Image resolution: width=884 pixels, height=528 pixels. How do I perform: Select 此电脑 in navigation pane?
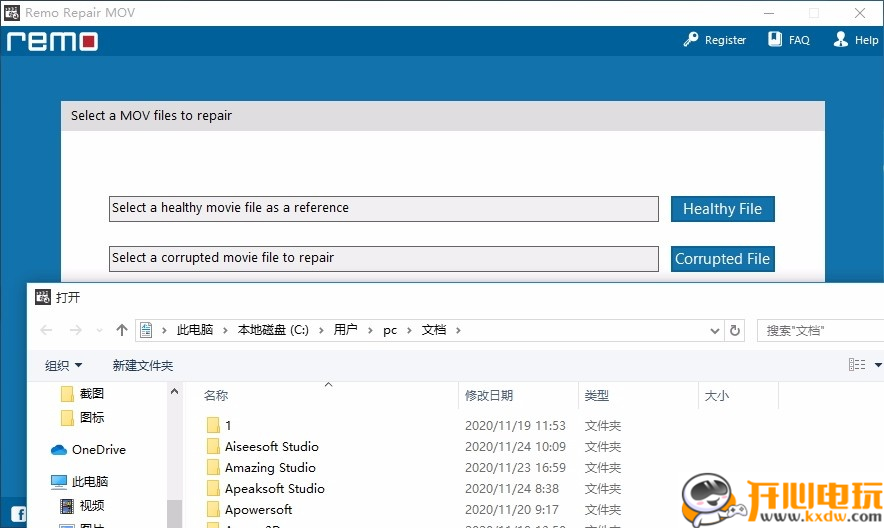pyautogui.click(x=90, y=482)
